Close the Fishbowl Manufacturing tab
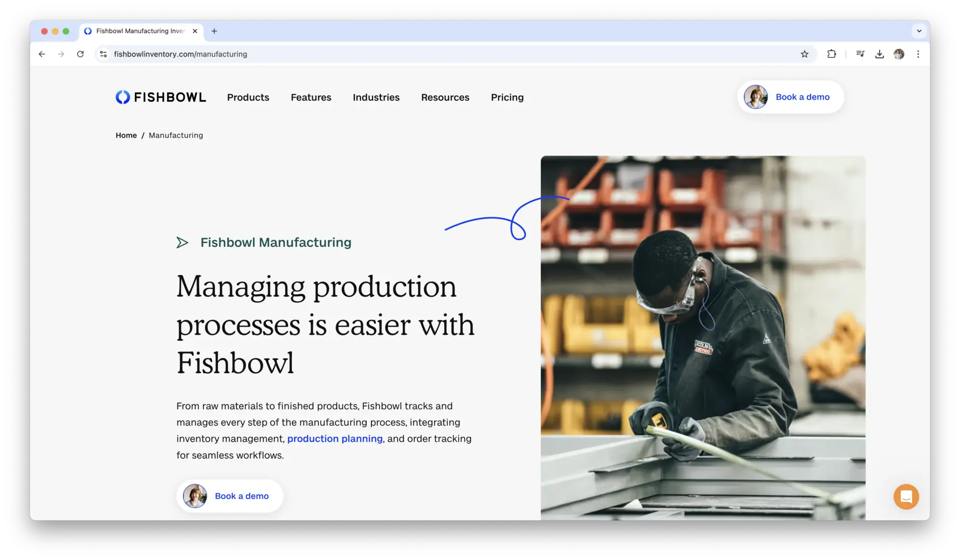The width and height of the screenshot is (960, 560). (195, 31)
